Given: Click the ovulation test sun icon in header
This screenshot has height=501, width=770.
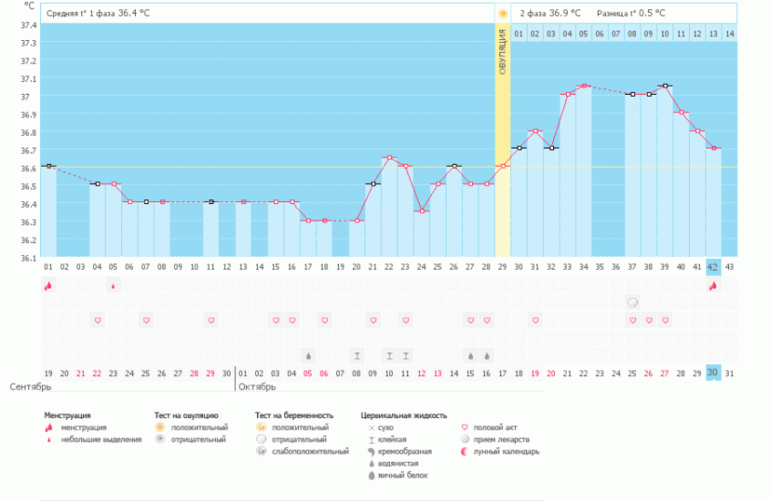Looking at the screenshot, I should (x=502, y=14).
